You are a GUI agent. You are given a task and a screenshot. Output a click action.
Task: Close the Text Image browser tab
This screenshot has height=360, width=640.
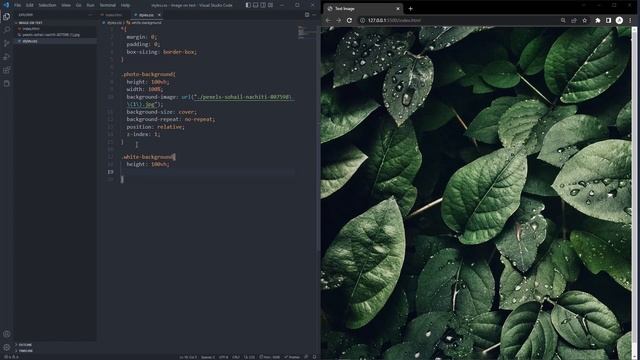click(398, 9)
